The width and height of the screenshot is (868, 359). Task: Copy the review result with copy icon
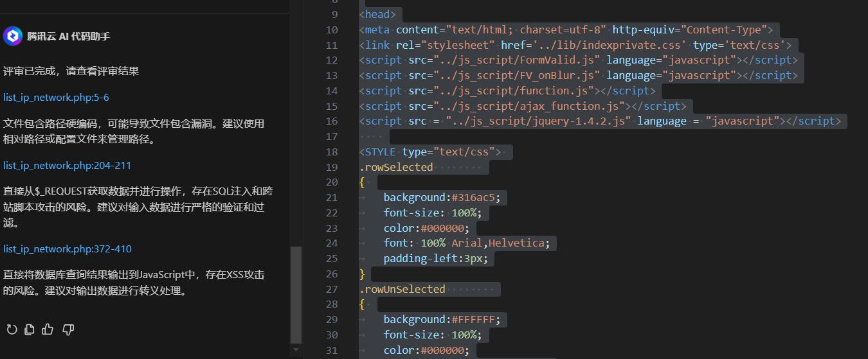pos(30,329)
